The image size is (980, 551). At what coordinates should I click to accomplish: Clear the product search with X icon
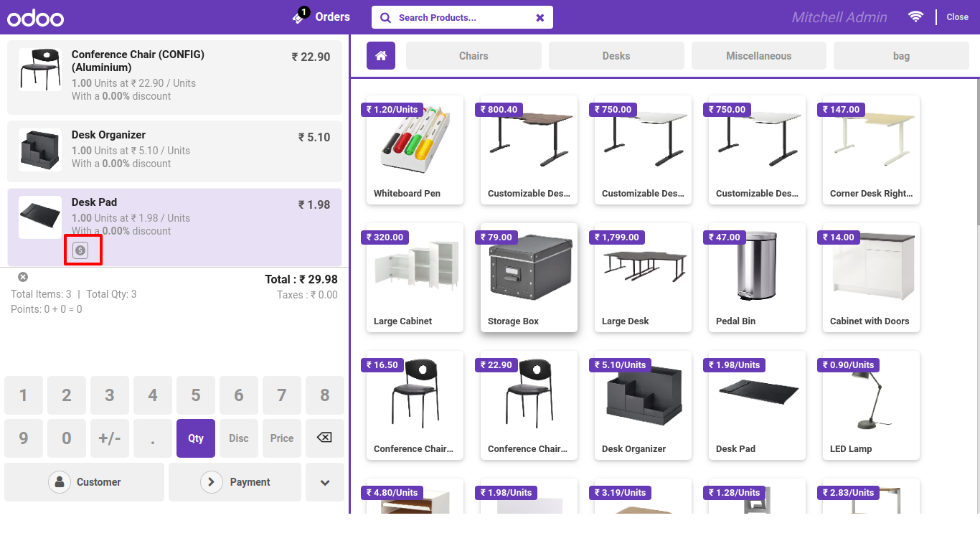click(x=540, y=17)
